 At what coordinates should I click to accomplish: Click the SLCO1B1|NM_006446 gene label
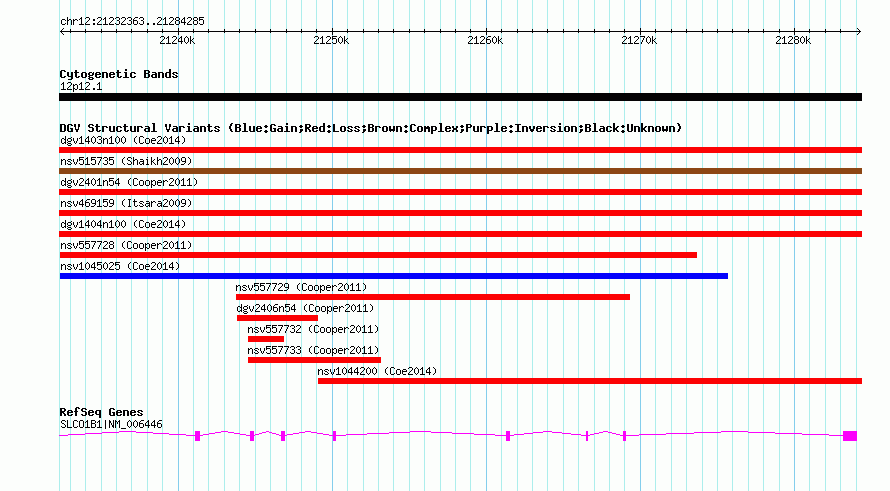click(x=111, y=425)
